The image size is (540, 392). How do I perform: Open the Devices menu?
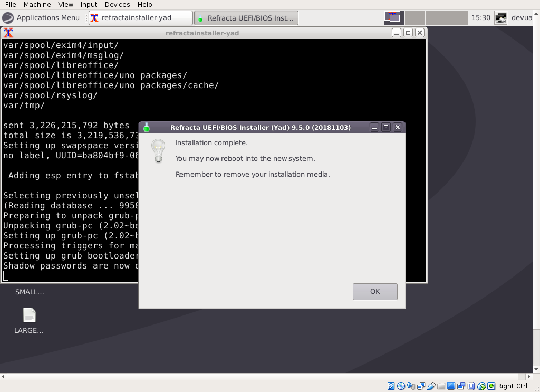[x=118, y=4]
